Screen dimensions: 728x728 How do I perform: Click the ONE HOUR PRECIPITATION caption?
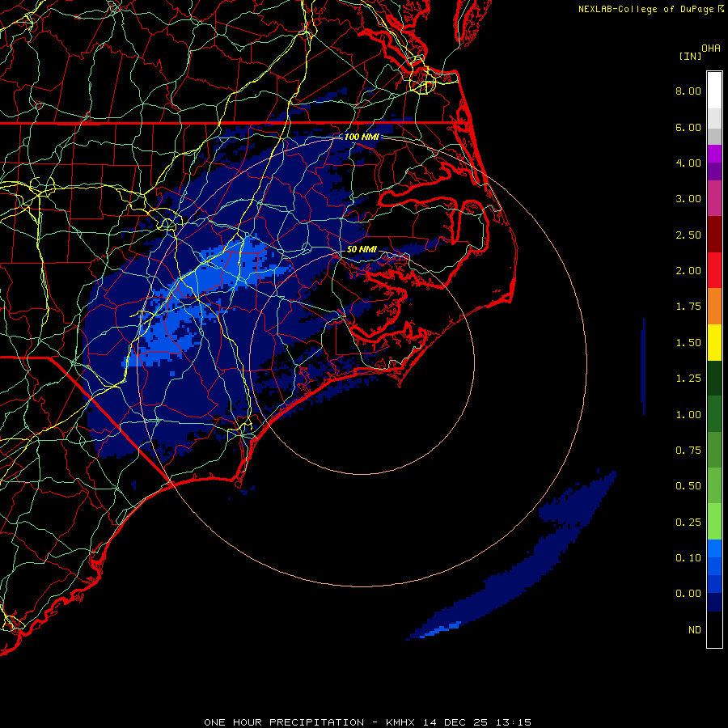click(x=284, y=722)
